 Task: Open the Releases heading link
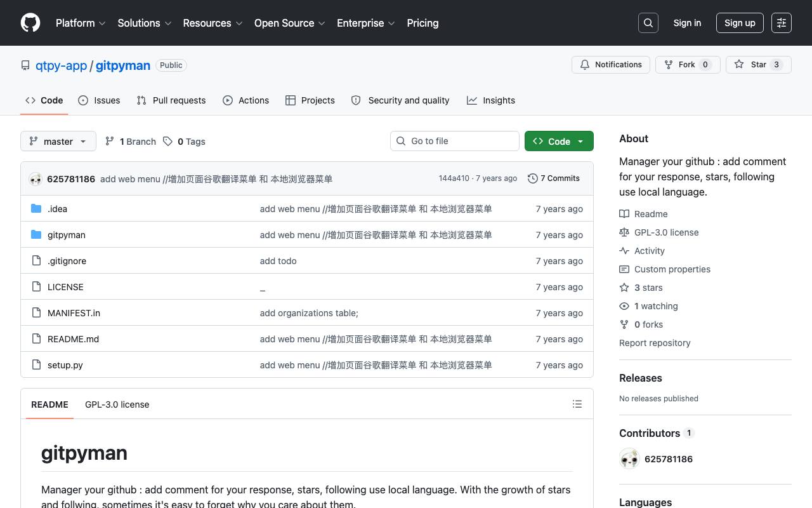641,378
